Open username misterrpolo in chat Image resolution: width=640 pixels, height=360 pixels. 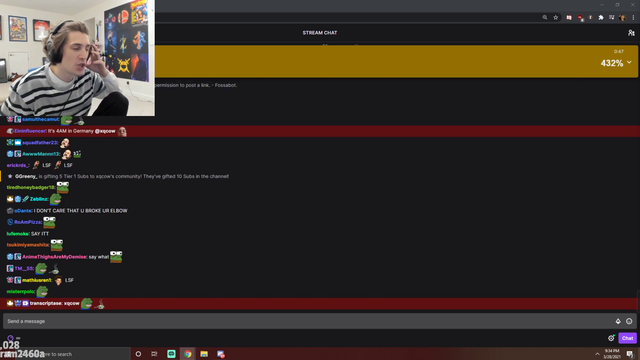(x=21, y=291)
